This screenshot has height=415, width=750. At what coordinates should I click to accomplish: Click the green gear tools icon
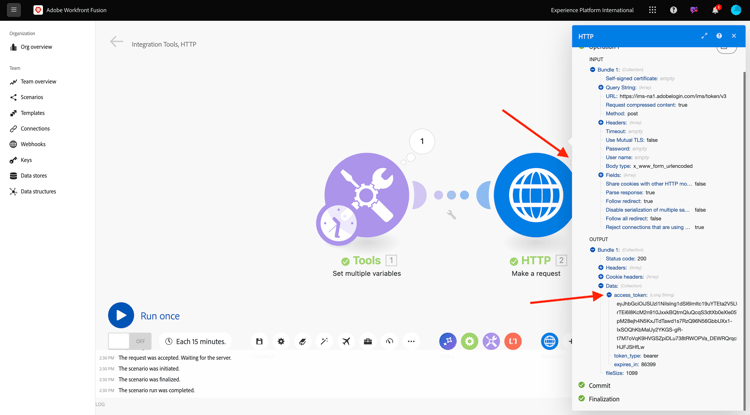pyautogui.click(x=470, y=341)
